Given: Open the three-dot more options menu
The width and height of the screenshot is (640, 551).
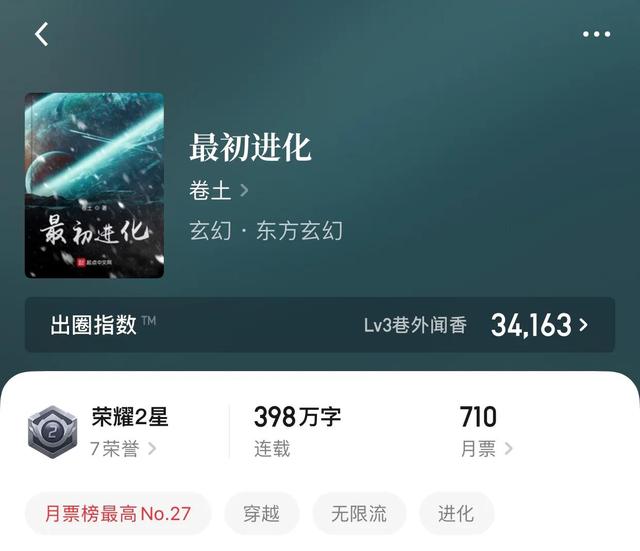Looking at the screenshot, I should click(596, 34).
